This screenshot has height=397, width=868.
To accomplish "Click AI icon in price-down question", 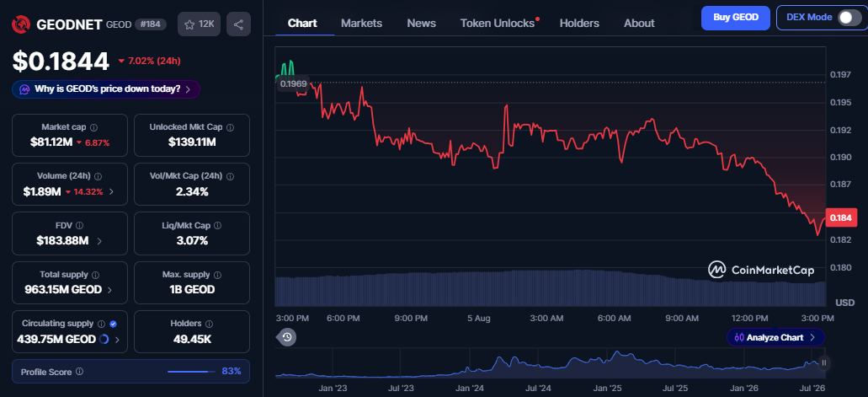I will (x=25, y=89).
